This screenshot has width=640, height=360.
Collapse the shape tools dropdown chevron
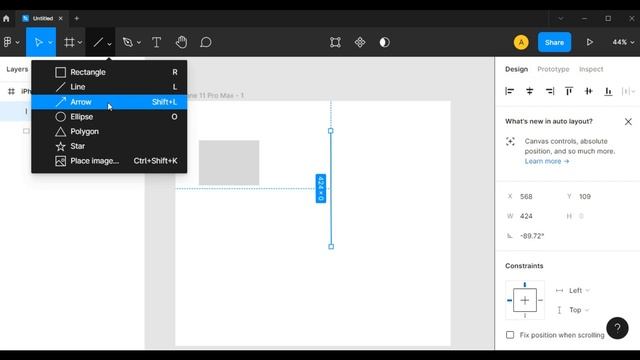coord(109,43)
